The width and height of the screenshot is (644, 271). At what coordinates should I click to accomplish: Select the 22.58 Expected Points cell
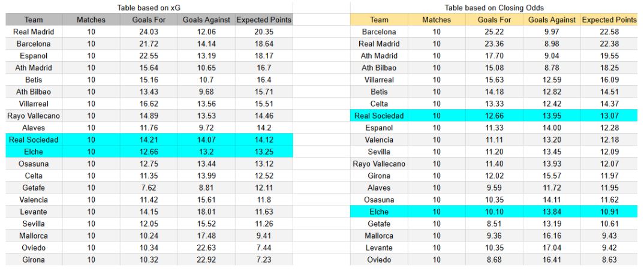609,32
